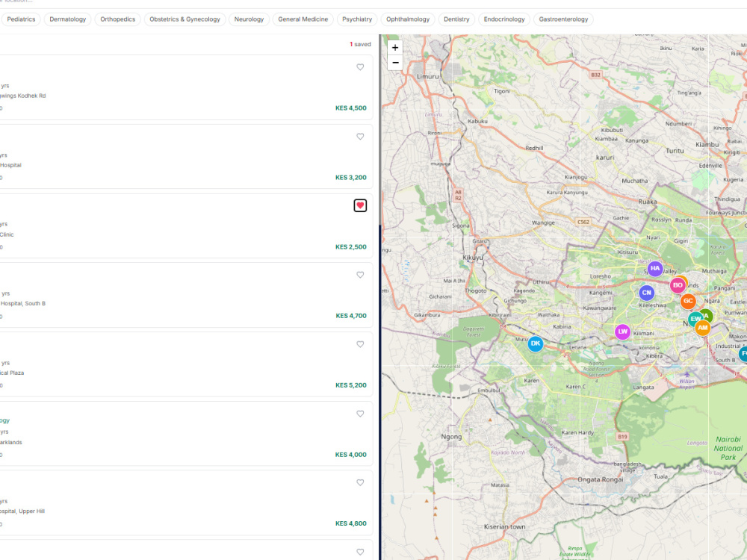747x560 pixels.
Task: Click the Ruaka map label
Action: tap(648, 202)
